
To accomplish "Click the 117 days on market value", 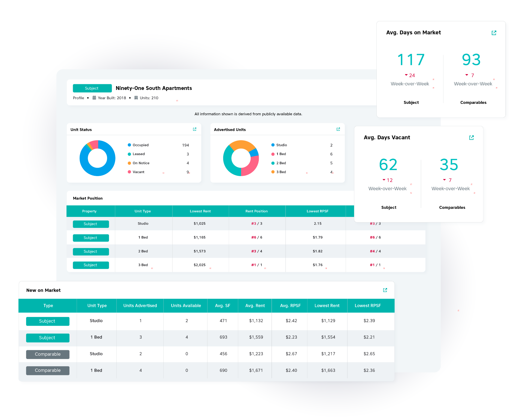I will 411,60.
